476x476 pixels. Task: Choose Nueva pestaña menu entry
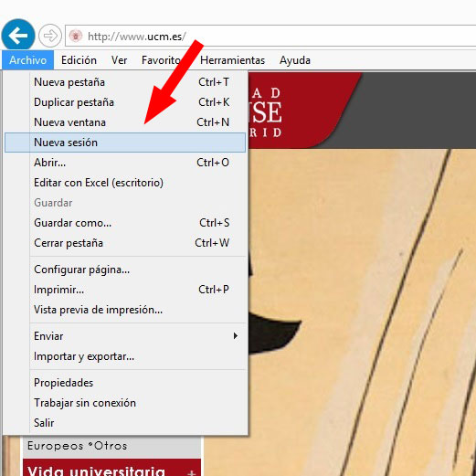(x=125, y=82)
